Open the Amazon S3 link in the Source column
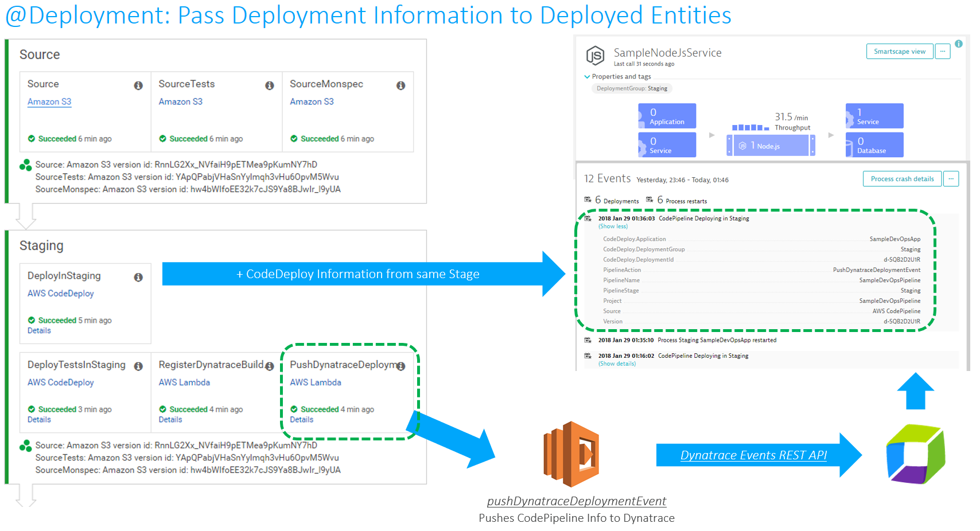 (x=49, y=101)
